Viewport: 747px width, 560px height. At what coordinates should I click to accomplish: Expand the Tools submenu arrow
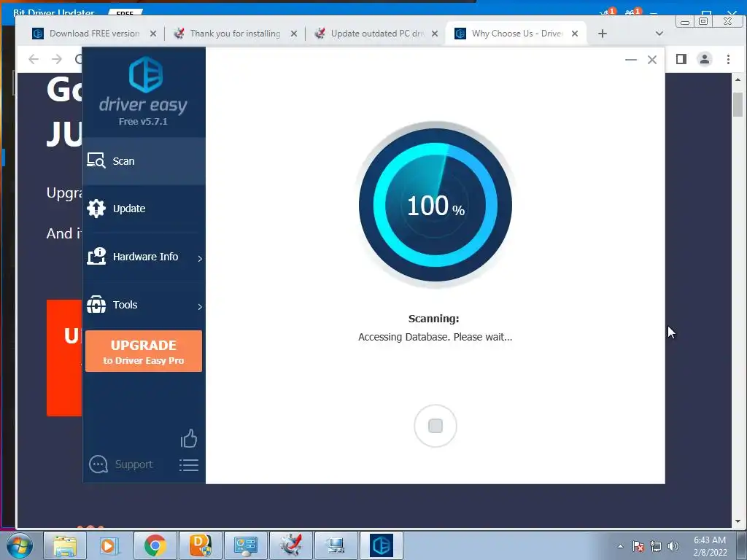pyautogui.click(x=200, y=307)
